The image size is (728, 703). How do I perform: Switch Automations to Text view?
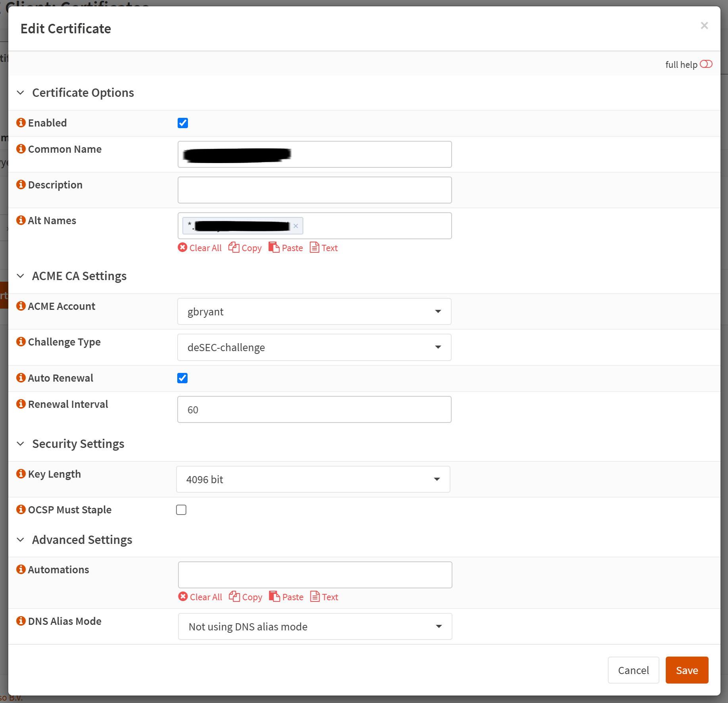point(324,597)
